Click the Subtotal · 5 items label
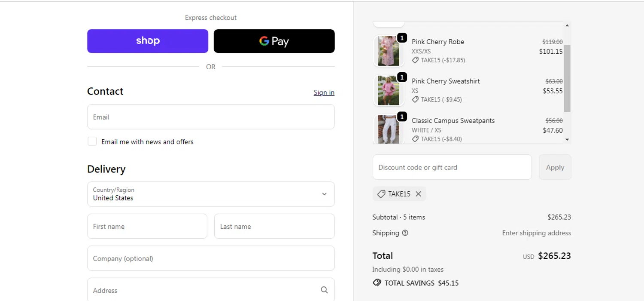Image resolution: width=644 pixels, height=301 pixels. [x=399, y=217]
